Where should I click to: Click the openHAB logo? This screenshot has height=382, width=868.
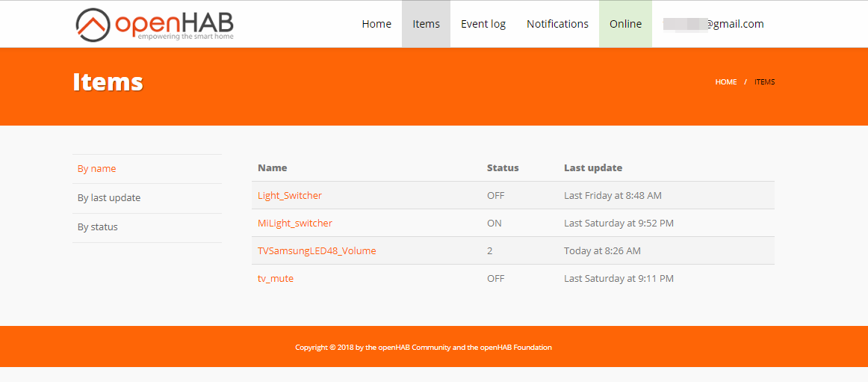155,25
